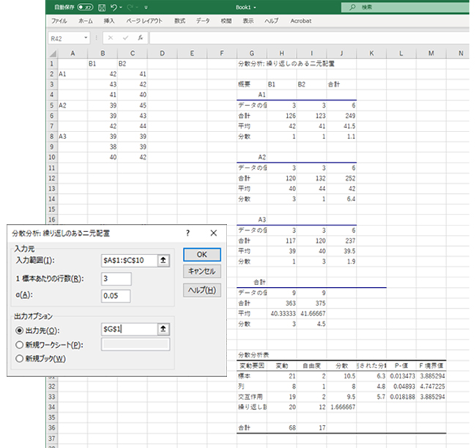Click the search box in title bar
The width and height of the screenshot is (476, 448).
tap(405, 7)
